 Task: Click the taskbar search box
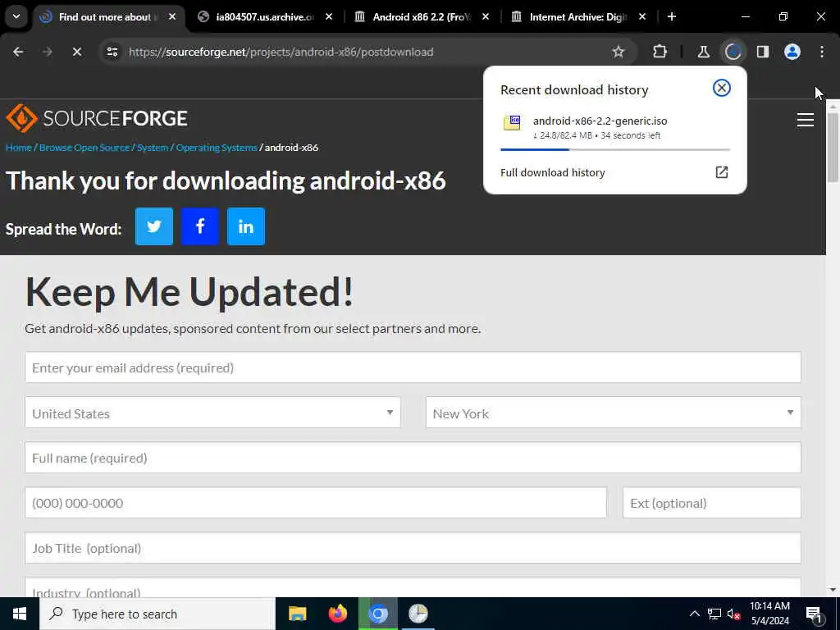click(157, 614)
